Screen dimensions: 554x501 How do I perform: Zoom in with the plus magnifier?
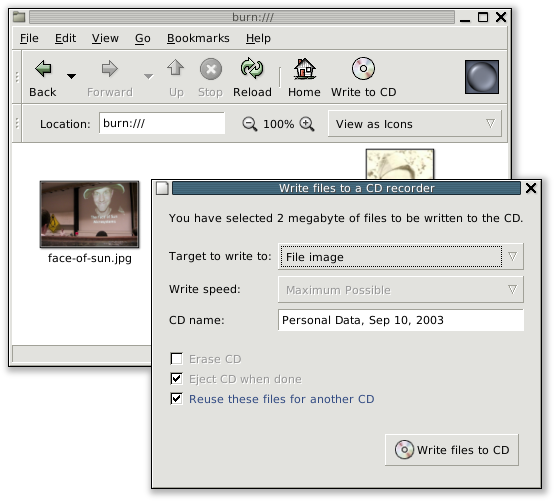point(307,124)
